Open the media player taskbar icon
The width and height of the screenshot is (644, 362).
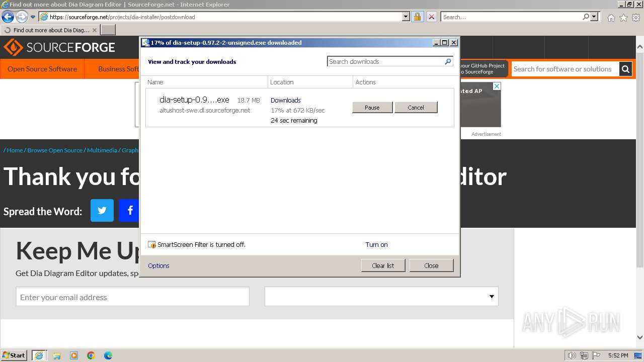click(74, 355)
